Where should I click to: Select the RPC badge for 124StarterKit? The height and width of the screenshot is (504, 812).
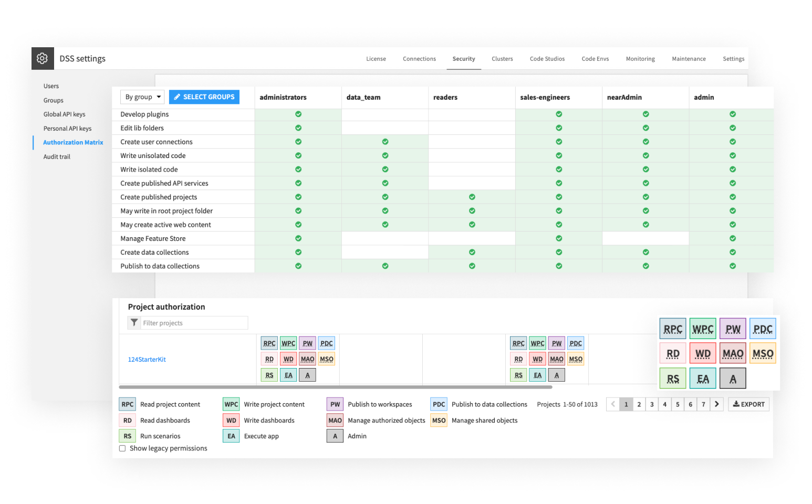(x=269, y=342)
